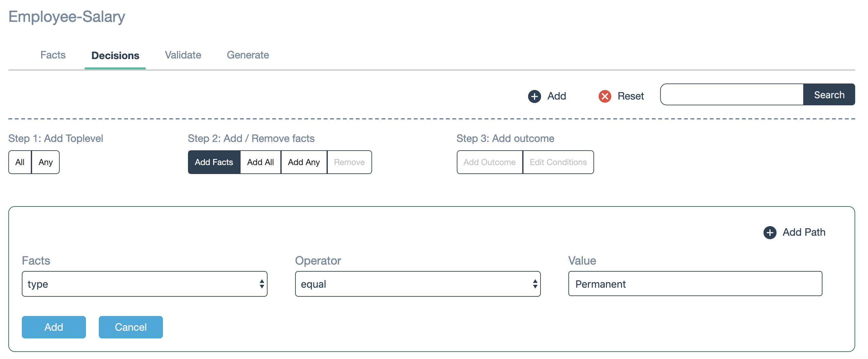Click the Remove button in Step 2
This screenshot has height=359, width=868.
tap(349, 162)
